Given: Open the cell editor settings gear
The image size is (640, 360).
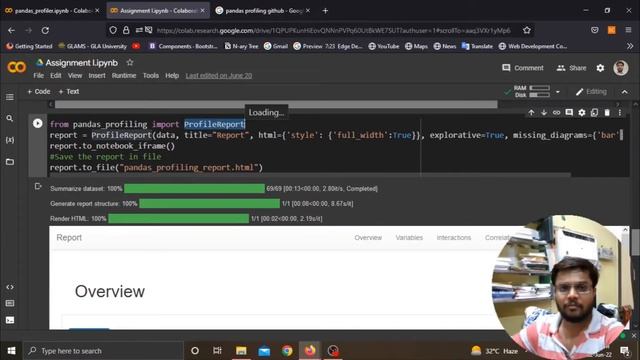Looking at the screenshot, I should (582, 113).
